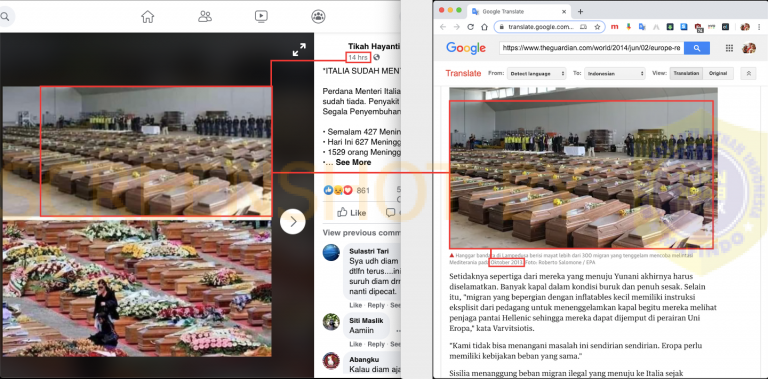
Task: Go to next photo with right arrow
Action: tap(293, 222)
